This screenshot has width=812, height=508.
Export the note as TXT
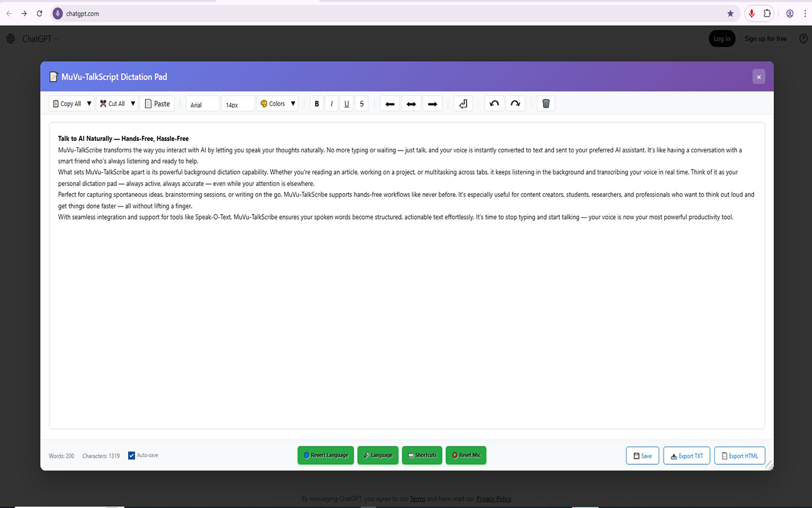(686, 456)
